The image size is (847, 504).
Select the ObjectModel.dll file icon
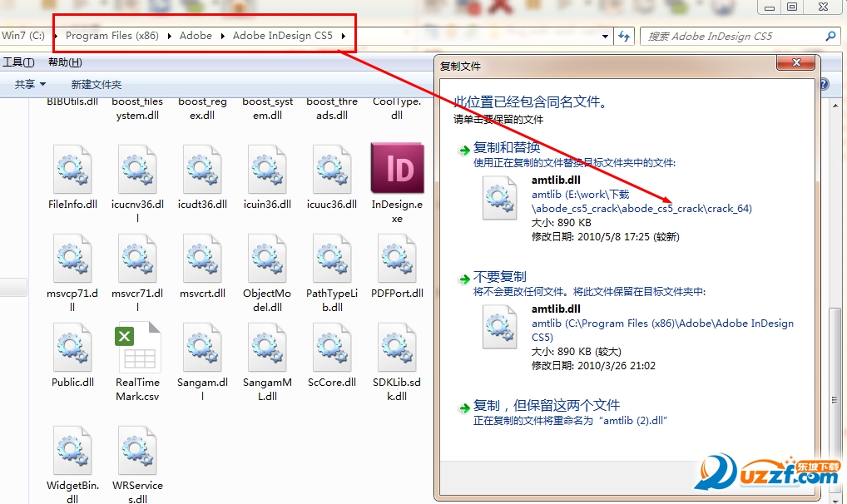point(267,258)
